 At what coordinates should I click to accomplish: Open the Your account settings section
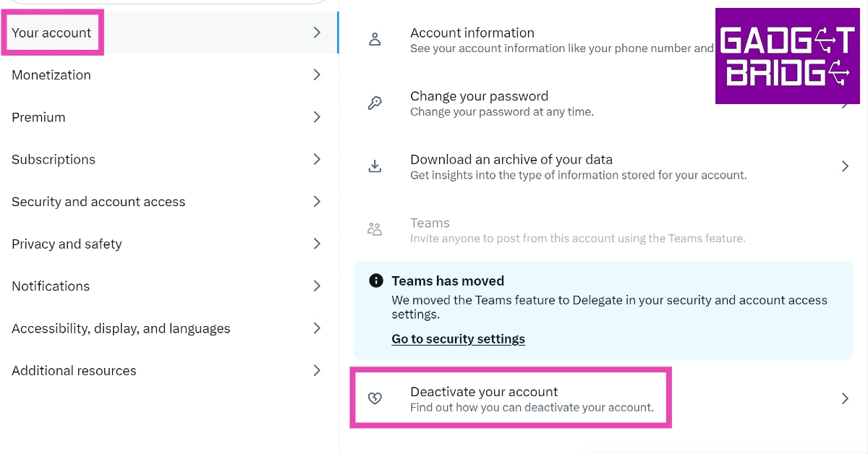pyautogui.click(x=51, y=33)
